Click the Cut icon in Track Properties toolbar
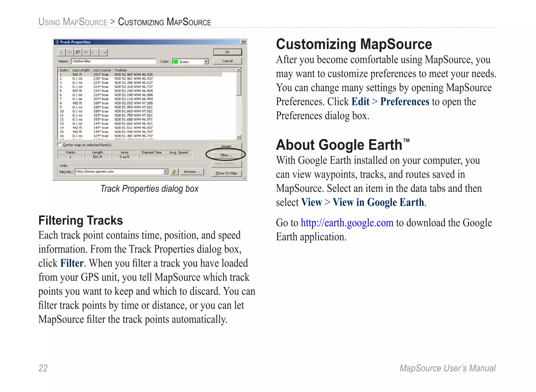This screenshot has width=536, height=392. click(x=61, y=52)
